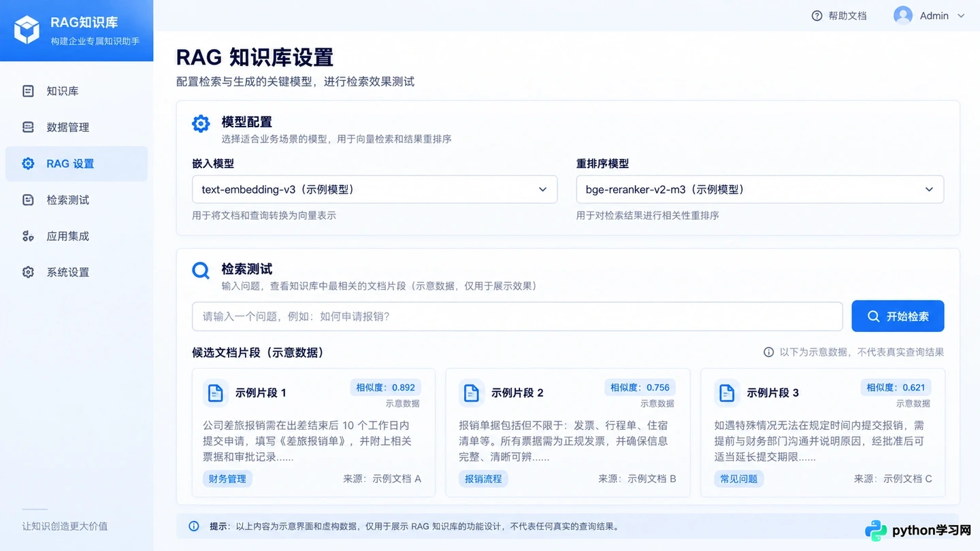
Task: Click the 模型配置 blue gear icon
Action: tap(201, 123)
